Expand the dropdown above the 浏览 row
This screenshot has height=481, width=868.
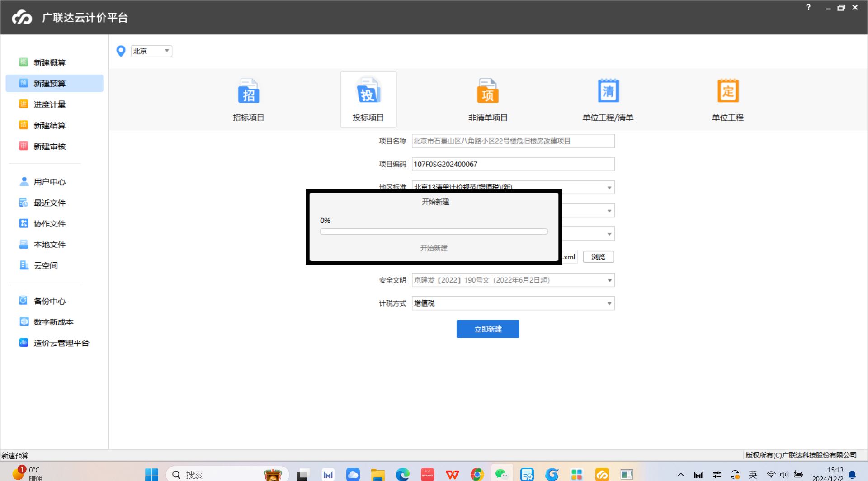[609, 234]
